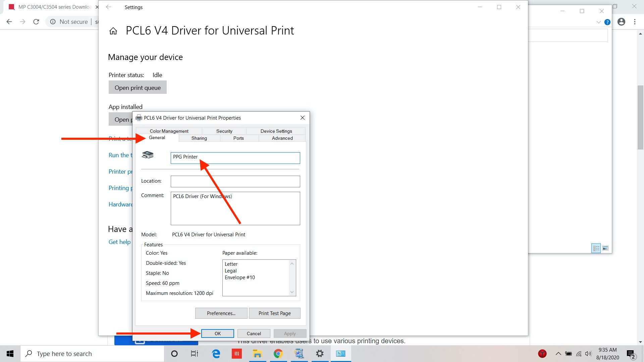Open Cortana circle on taskbar
Image resolution: width=644 pixels, height=362 pixels.
174,354
